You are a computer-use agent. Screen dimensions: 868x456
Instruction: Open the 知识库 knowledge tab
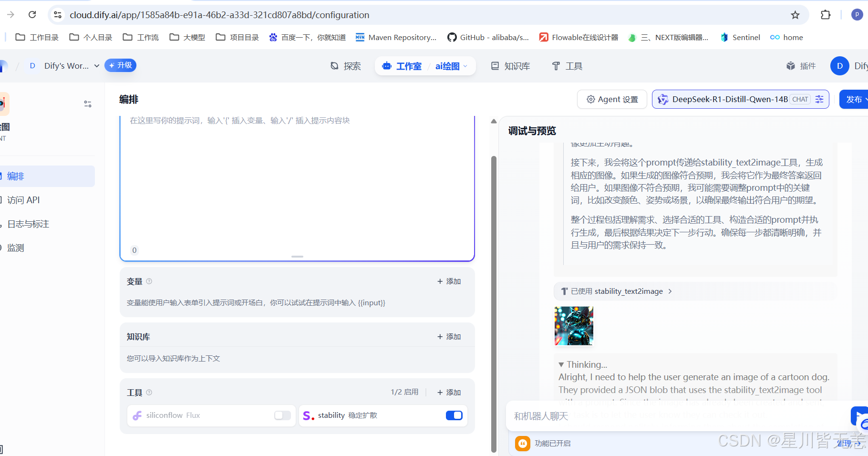pos(511,66)
